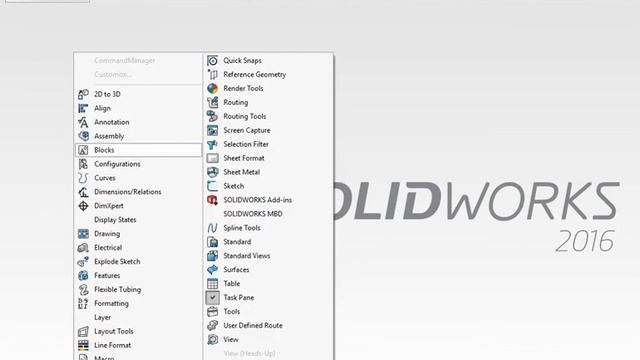640x360 pixels.
Task: Click the Dimensions/Relations icon
Action: [x=83, y=192]
